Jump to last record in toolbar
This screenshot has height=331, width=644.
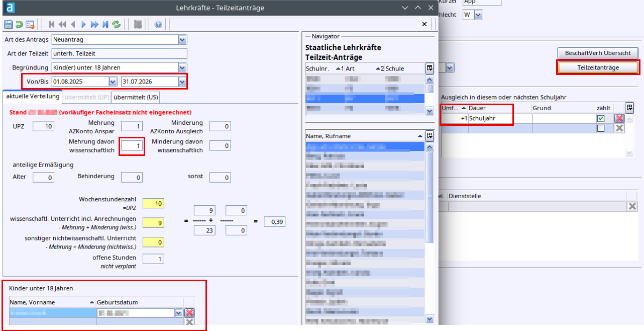(x=105, y=24)
